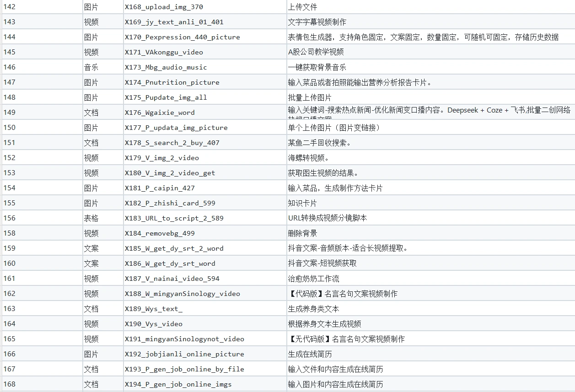Select the 知识卡片 description cell

[302, 203]
